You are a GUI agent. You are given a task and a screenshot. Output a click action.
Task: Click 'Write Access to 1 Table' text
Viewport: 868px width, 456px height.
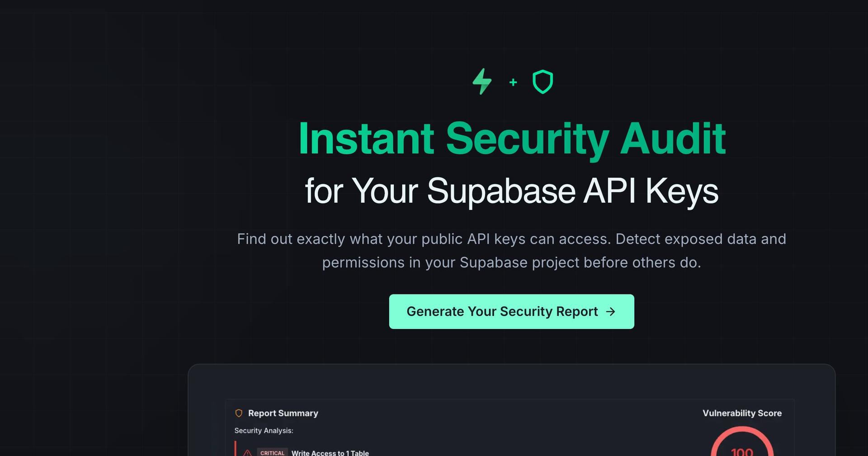(x=330, y=453)
